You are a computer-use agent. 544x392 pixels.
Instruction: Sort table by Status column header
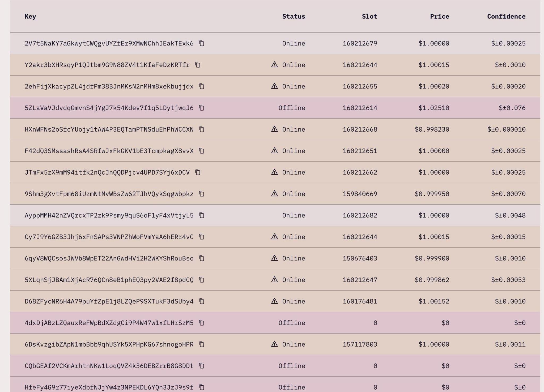tap(294, 16)
